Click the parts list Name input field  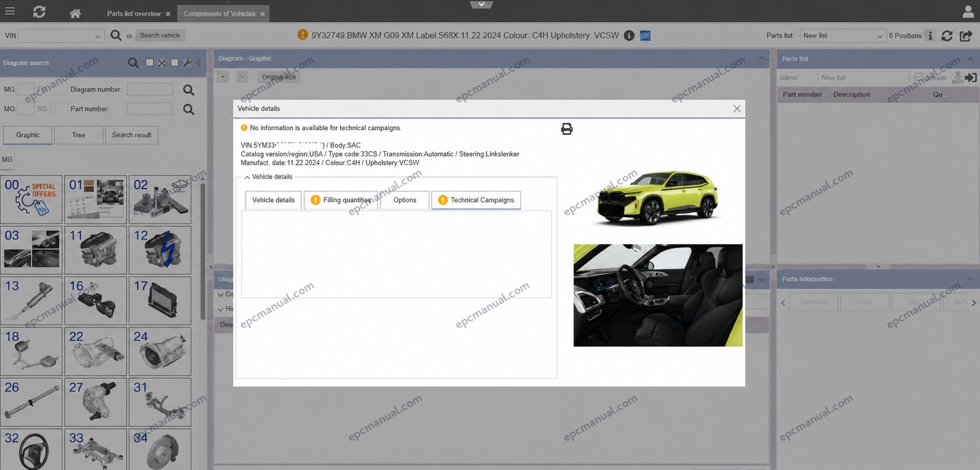pyautogui.click(x=863, y=77)
